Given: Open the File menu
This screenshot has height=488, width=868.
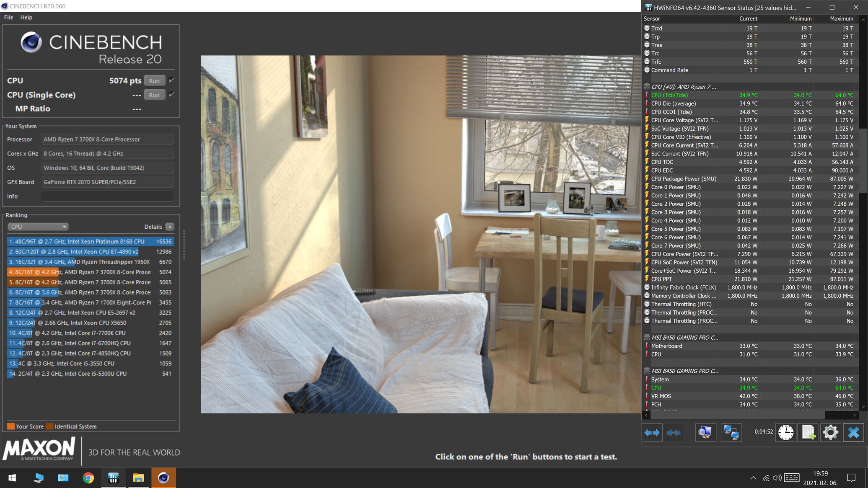Looking at the screenshot, I should pos(8,18).
